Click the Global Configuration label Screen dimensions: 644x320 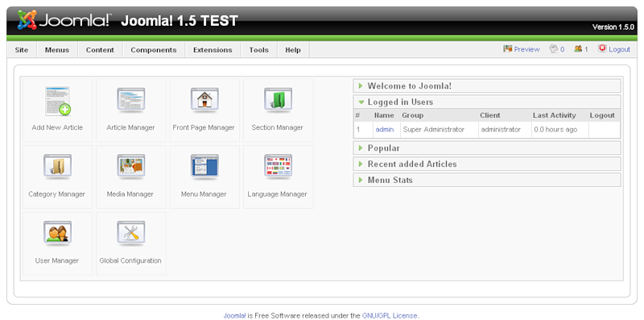130,261
